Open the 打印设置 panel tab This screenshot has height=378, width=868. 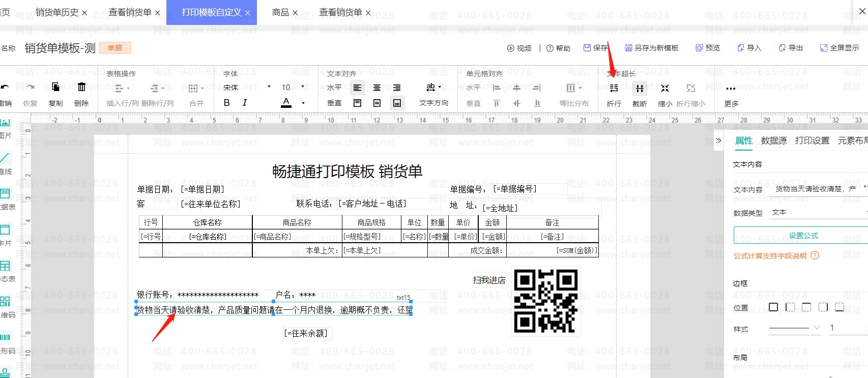tap(812, 140)
